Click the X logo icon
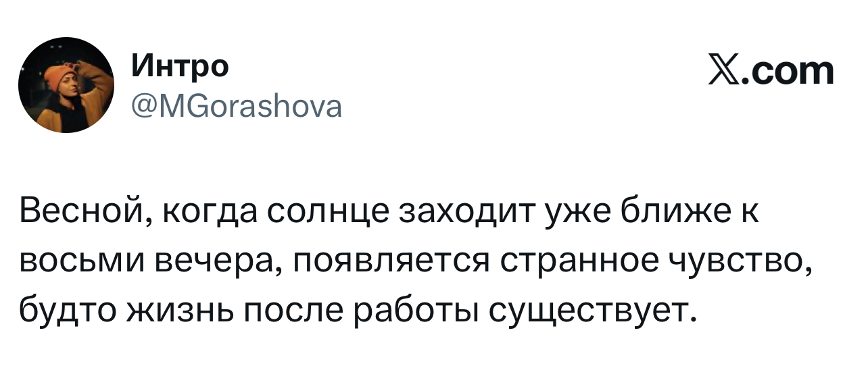The image size is (868, 368). pyautogui.click(x=722, y=72)
